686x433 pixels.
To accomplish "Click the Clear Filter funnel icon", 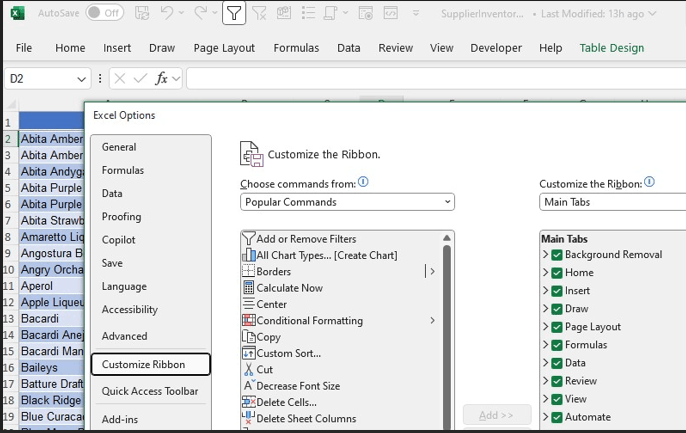I will (x=259, y=13).
